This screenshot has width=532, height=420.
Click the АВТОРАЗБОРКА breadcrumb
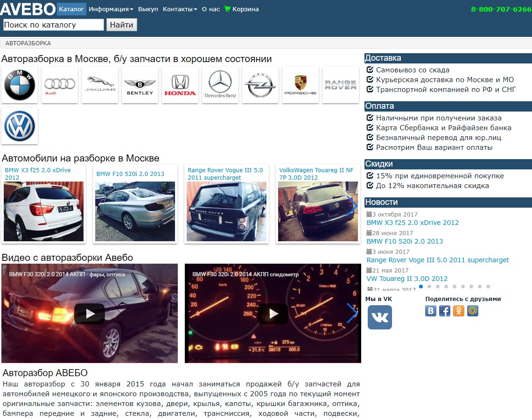pos(28,43)
